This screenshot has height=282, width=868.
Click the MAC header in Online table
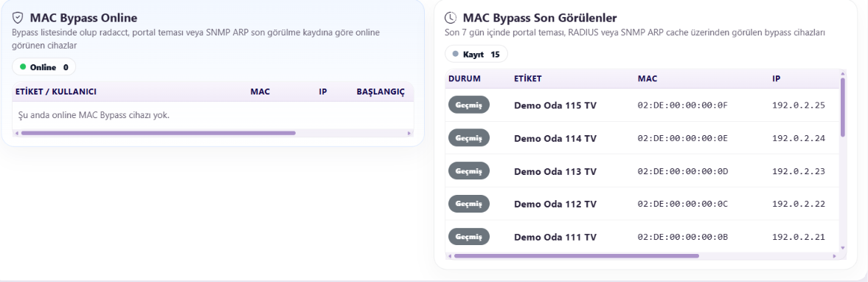pos(260,92)
